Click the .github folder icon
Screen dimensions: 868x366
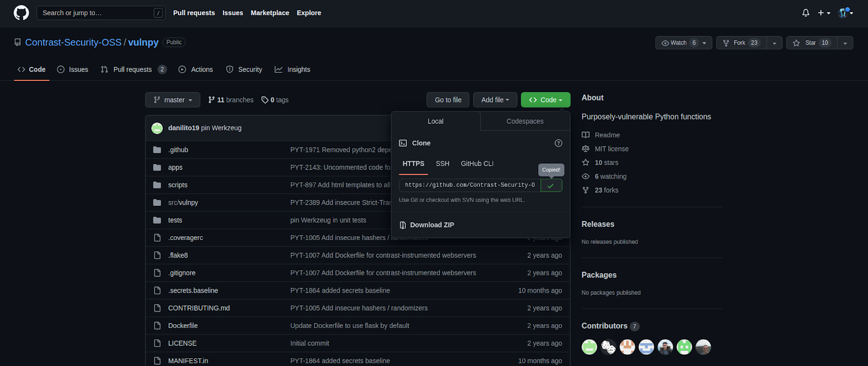(x=157, y=150)
